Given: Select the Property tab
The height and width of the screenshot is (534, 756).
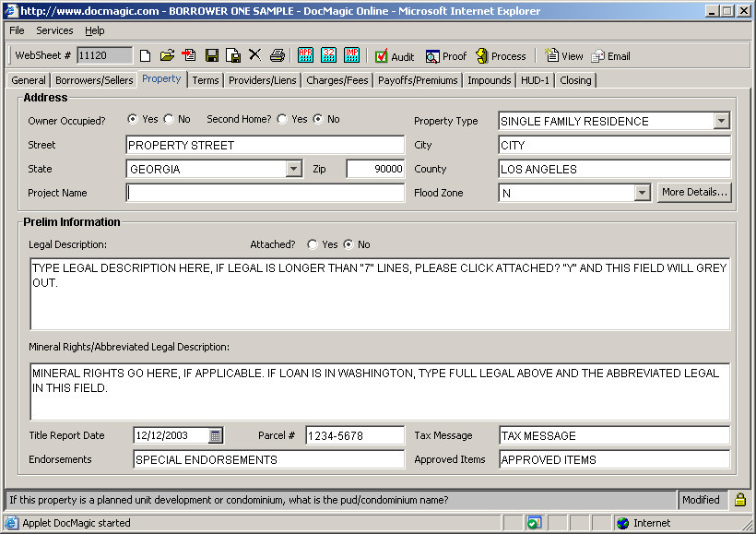Looking at the screenshot, I should pyautogui.click(x=161, y=78).
